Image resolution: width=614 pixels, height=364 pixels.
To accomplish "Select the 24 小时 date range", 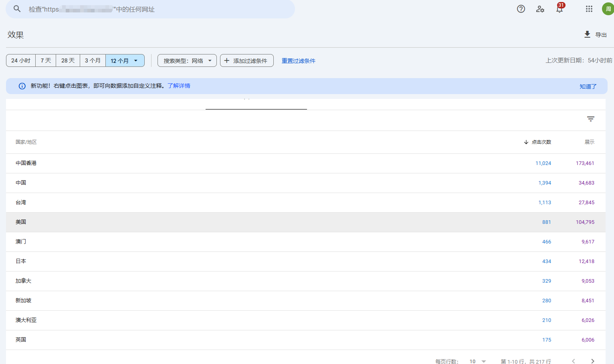I will click(x=21, y=60).
